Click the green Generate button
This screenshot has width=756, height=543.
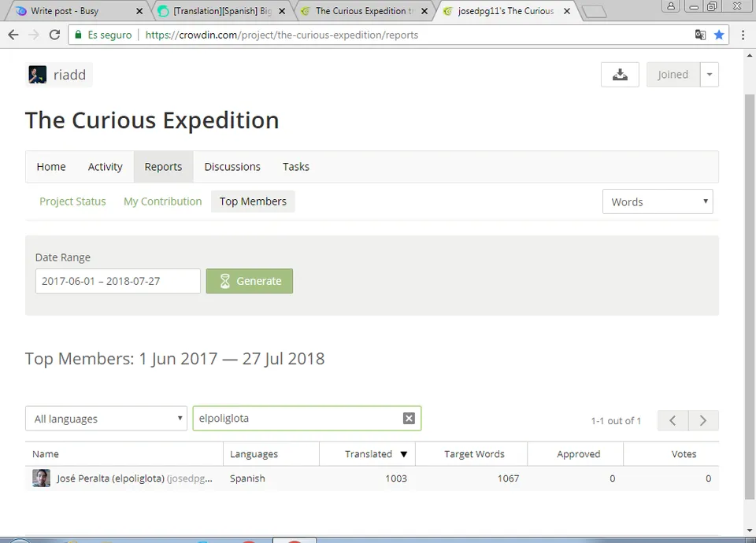[250, 281]
